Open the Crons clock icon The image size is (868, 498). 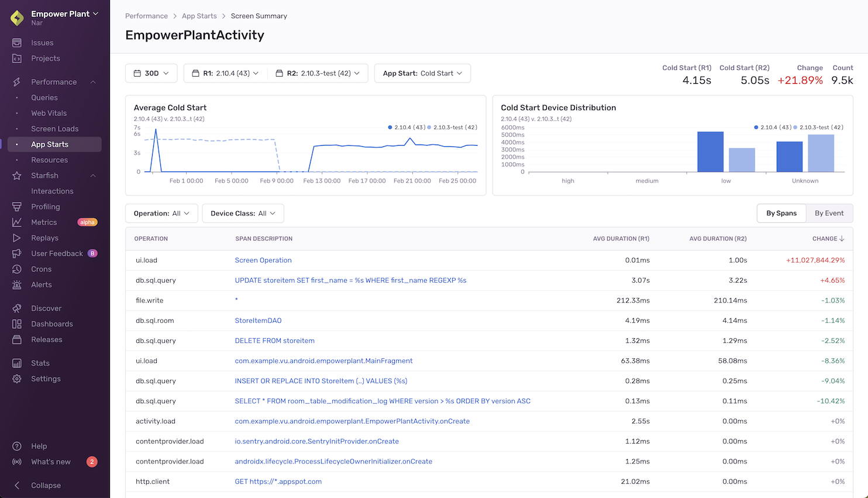[17, 269]
